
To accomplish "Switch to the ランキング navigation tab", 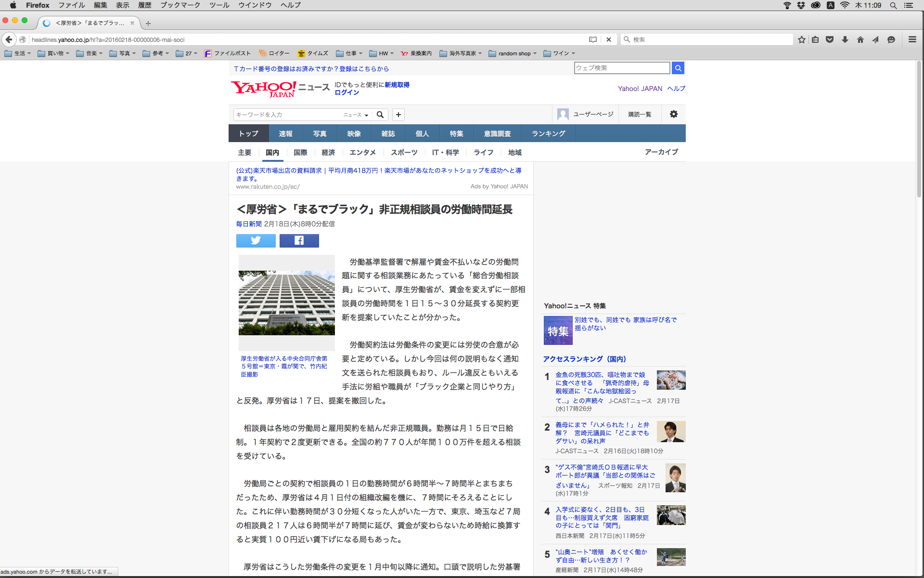I will (548, 133).
